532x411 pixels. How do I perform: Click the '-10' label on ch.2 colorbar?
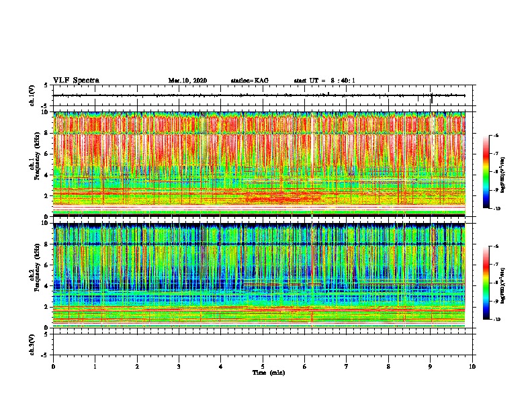pos(496,319)
